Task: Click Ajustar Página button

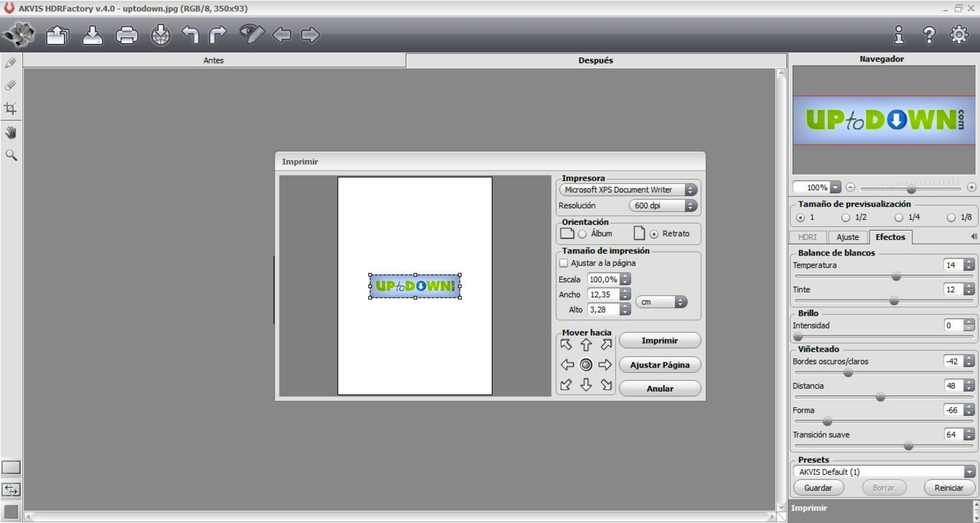Action: 660,365
